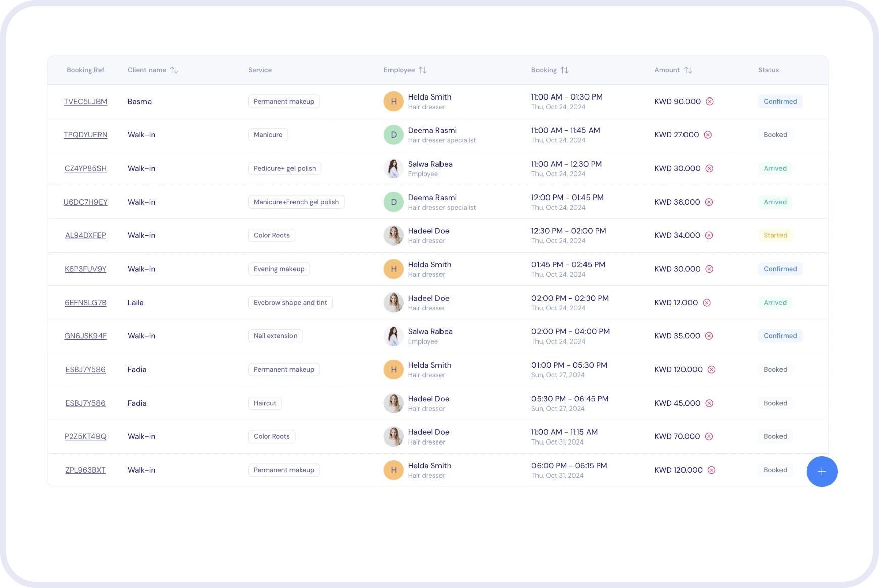879x588 pixels.
Task: Cancel booking TVEC5LJBM using the red X
Action: pos(710,101)
